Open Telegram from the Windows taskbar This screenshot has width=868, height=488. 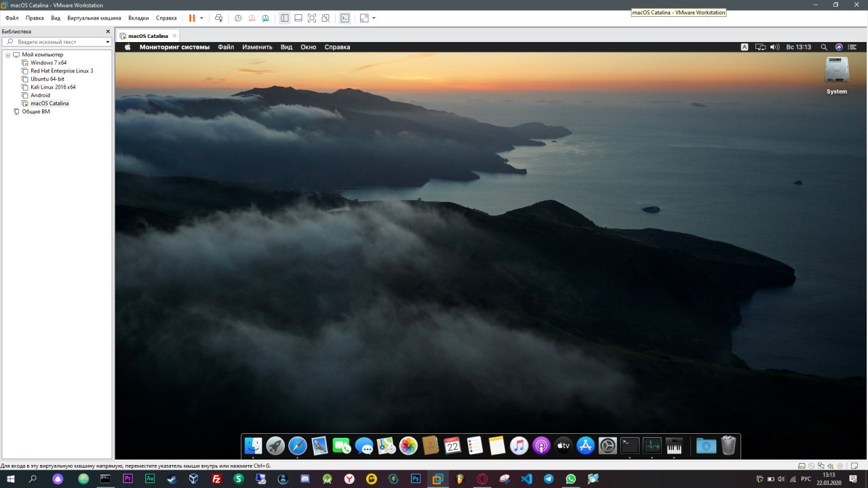pos(549,479)
